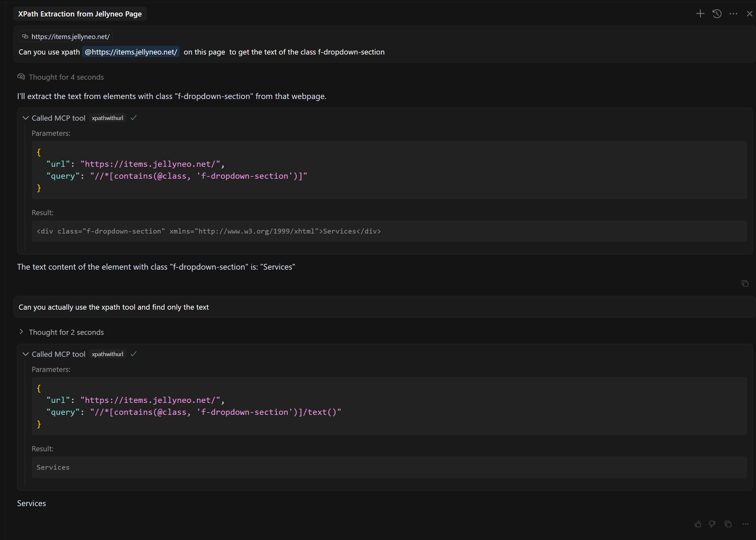The width and height of the screenshot is (756, 540).
Task: Give thumbs down to last response
Action: pos(712,524)
